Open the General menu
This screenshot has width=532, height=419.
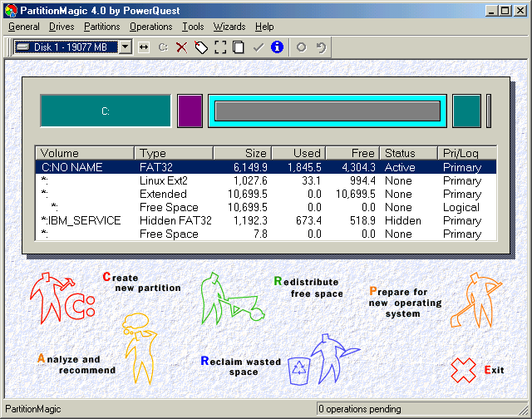coord(24,27)
